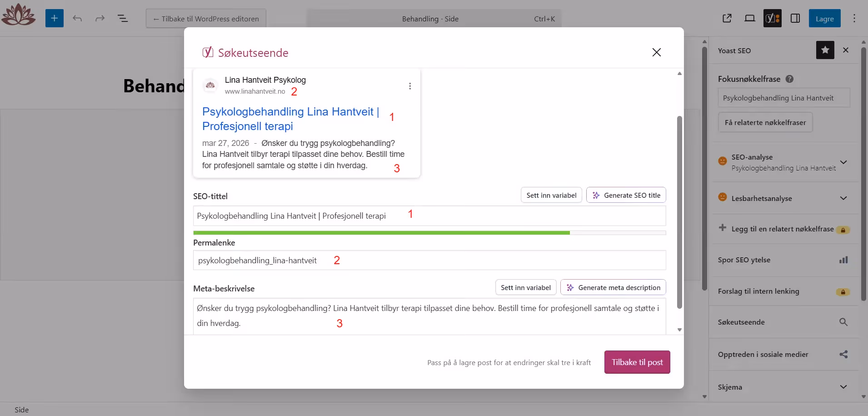Click Generate meta description button
This screenshot has width=868, height=416.
point(613,287)
